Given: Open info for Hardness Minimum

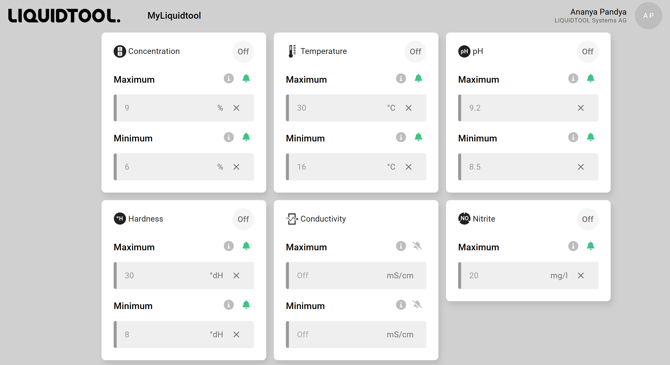Looking at the screenshot, I should pyautogui.click(x=229, y=305).
